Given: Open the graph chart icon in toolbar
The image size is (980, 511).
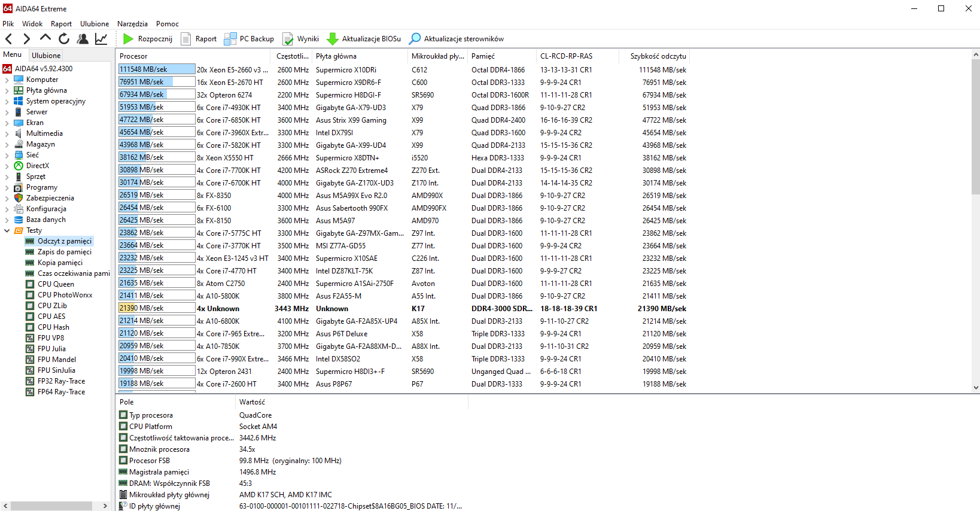Looking at the screenshot, I should [101, 39].
